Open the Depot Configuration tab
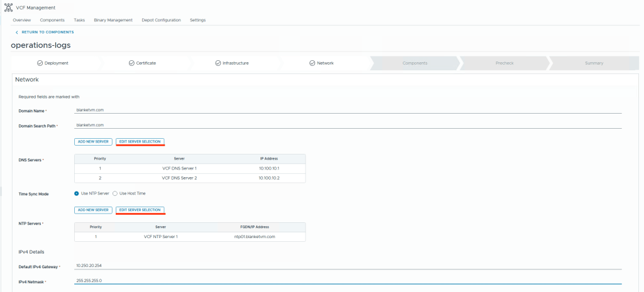The width and height of the screenshot is (644, 292). (x=161, y=20)
